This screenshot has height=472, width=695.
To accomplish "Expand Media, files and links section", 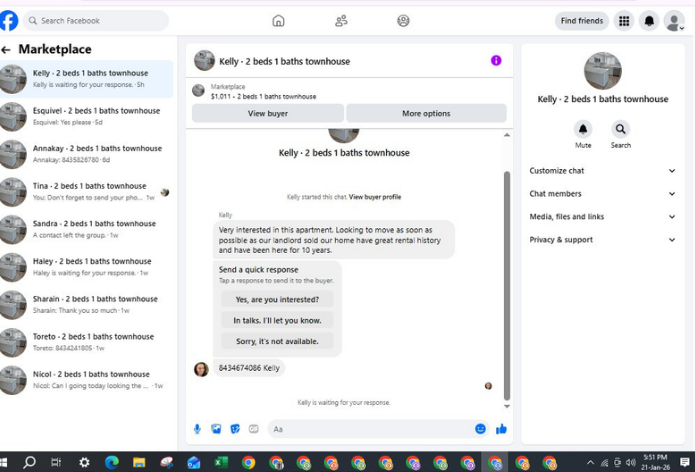I will pos(602,217).
